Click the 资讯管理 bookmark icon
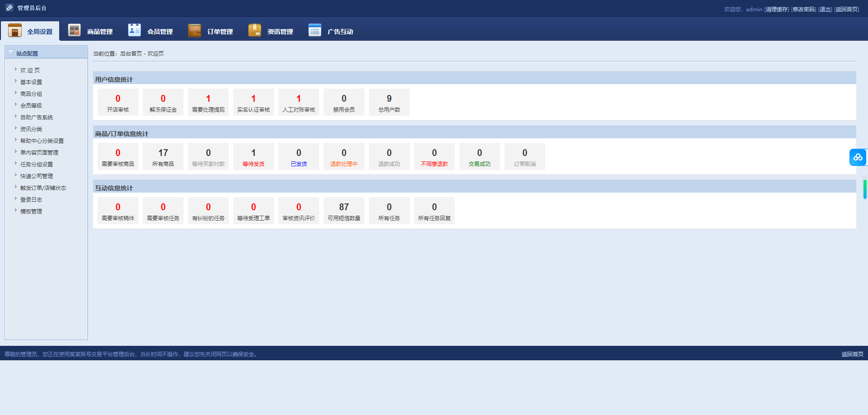The width and height of the screenshot is (868, 415). (255, 30)
